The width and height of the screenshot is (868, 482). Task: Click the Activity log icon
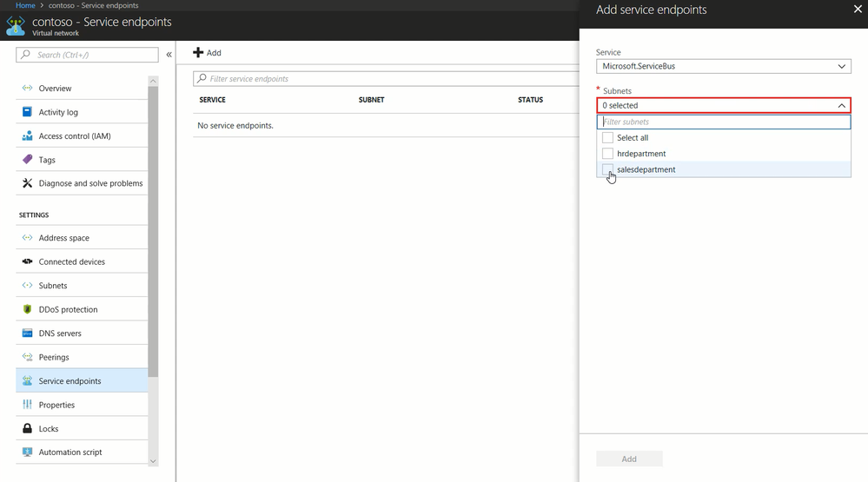pos(27,112)
